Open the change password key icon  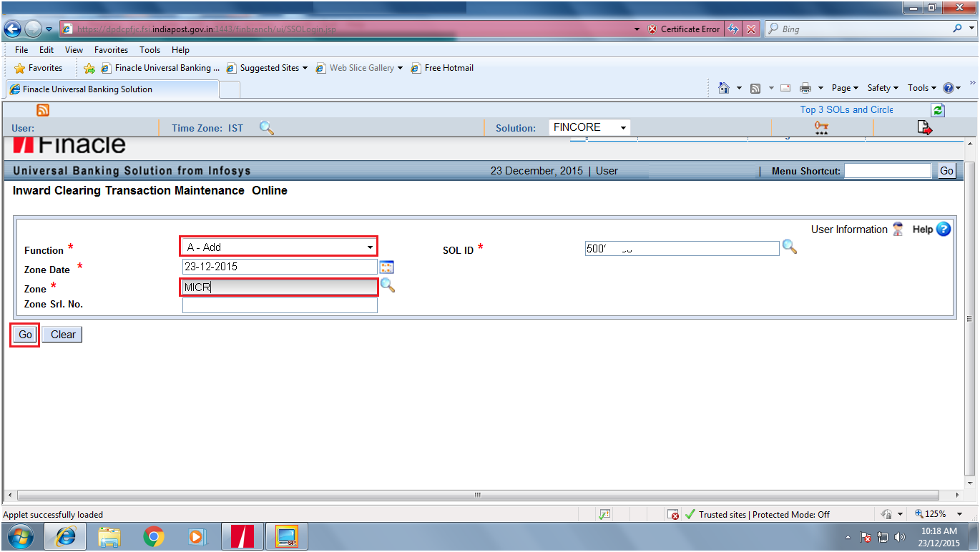(x=821, y=127)
